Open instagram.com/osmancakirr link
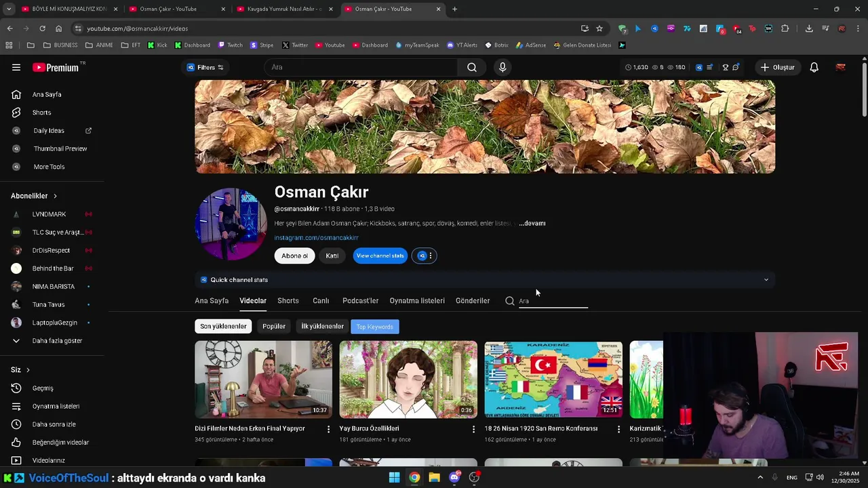The image size is (868, 488). [316, 238]
